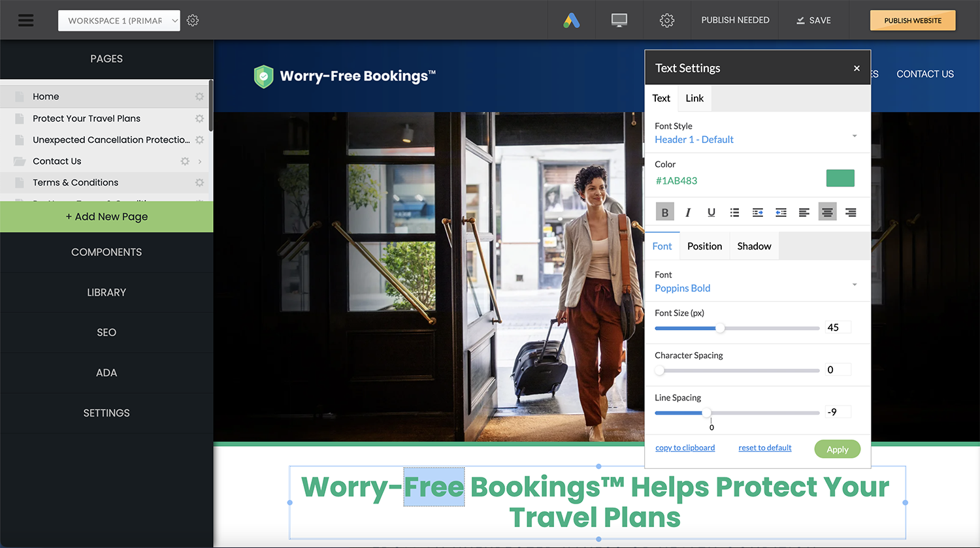Click the increase indent icon
The height and width of the screenshot is (548, 980).
pos(758,212)
